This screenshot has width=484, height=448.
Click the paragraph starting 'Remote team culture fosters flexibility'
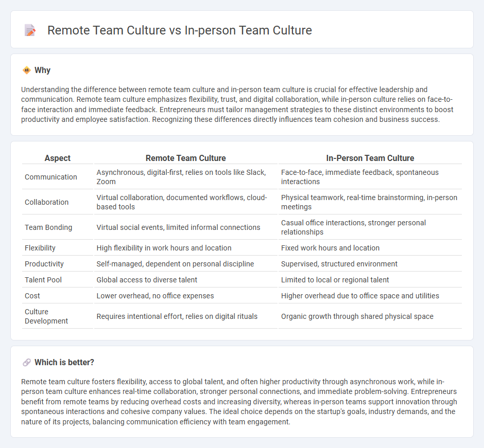(x=239, y=402)
